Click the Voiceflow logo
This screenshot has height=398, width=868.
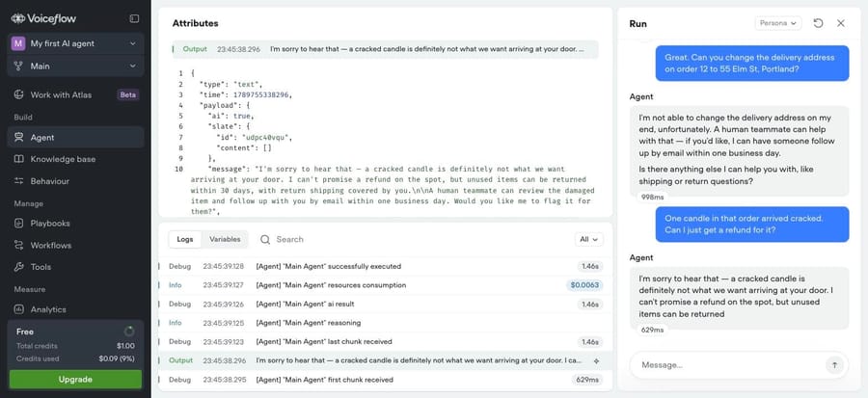(x=43, y=19)
